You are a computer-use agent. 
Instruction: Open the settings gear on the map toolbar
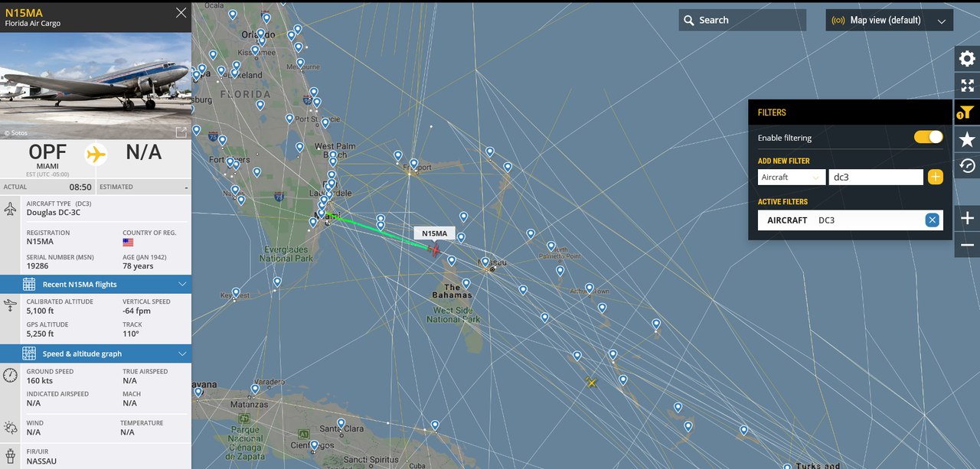967,58
